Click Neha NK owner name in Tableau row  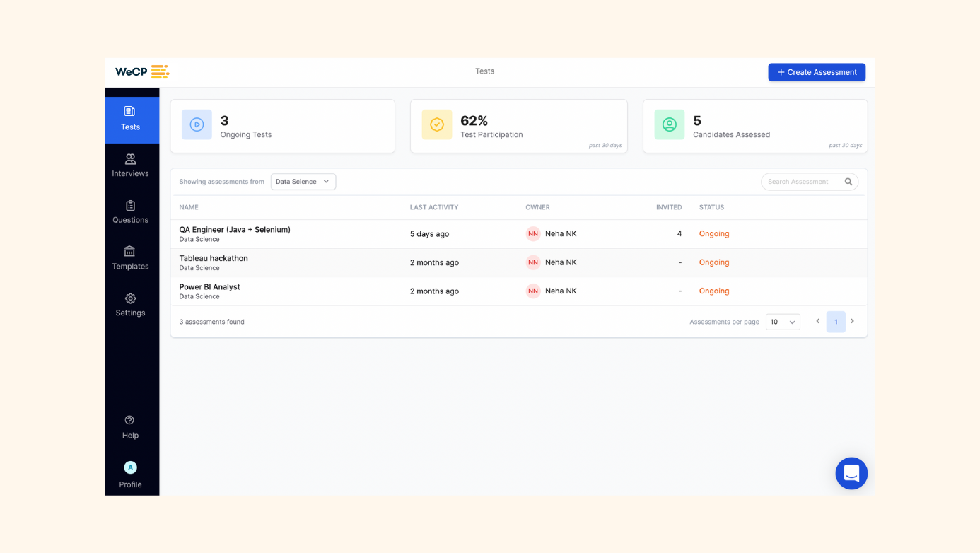click(x=561, y=262)
